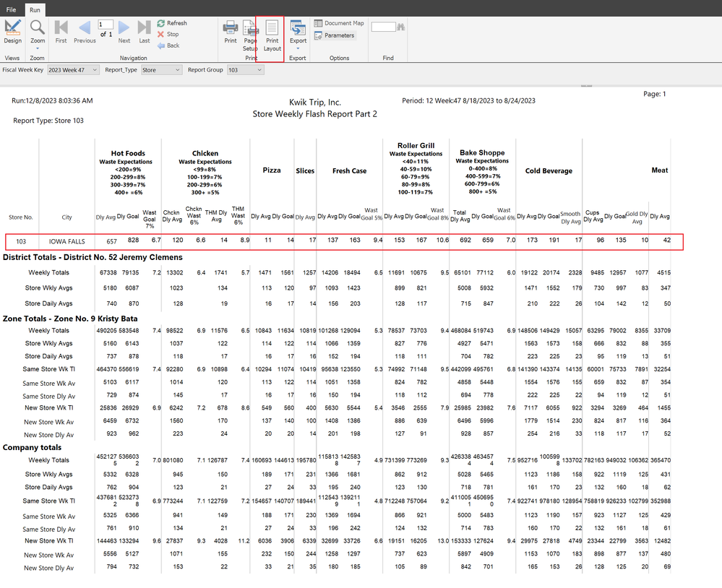Click 'Store Wkly Avgs' under Company totals
This screenshot has width=722, height=588.
(x=49, y=474)
